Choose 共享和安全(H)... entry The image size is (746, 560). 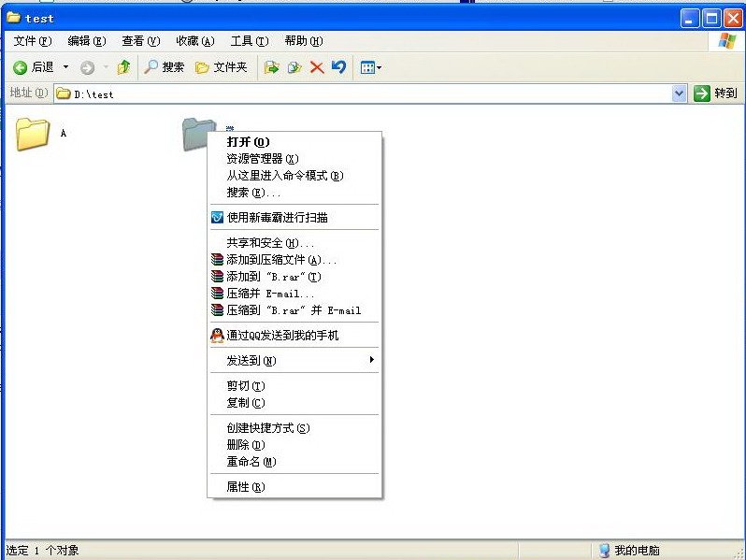pyautogui.click(x=294, y=243)
